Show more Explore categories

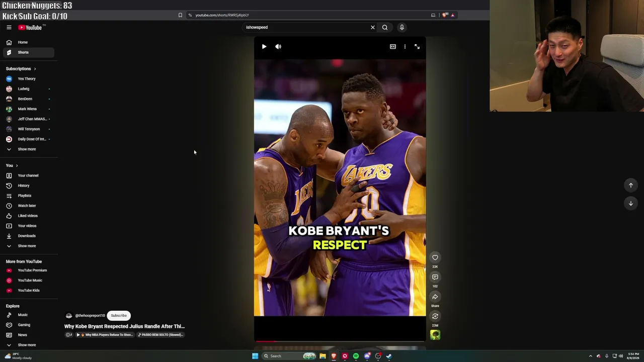[29, 345]
